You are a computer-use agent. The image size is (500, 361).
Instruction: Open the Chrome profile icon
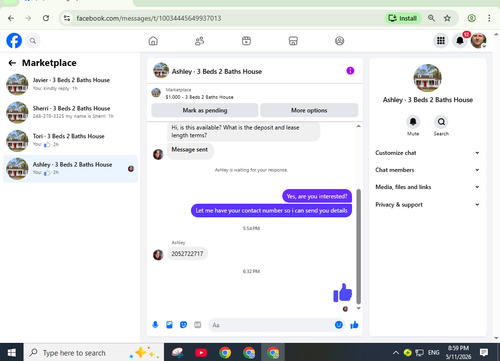tap(471, 18)
